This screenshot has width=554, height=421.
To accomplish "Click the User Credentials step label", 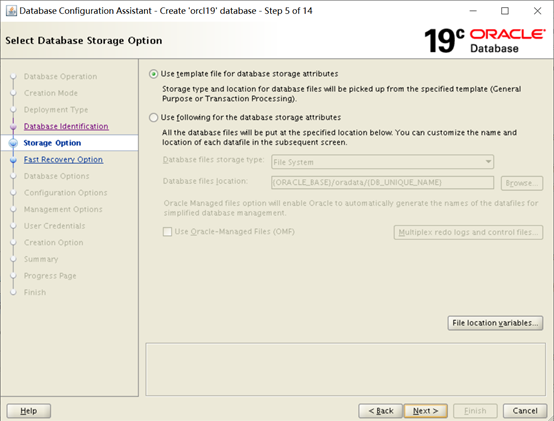I will pyautogui.click(x=54, y=226).
